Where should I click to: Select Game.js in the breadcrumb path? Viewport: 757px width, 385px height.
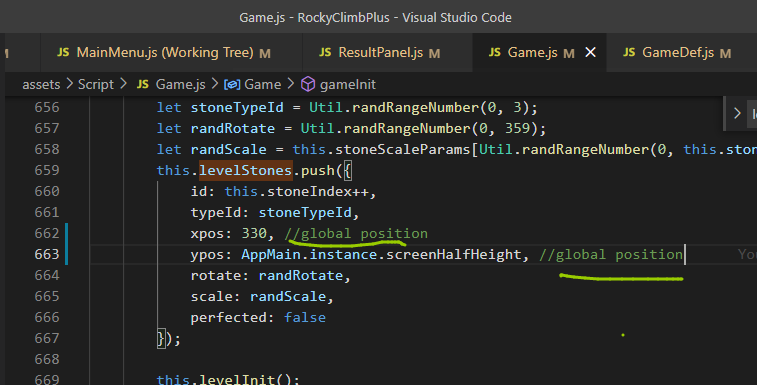pos(180,85)
